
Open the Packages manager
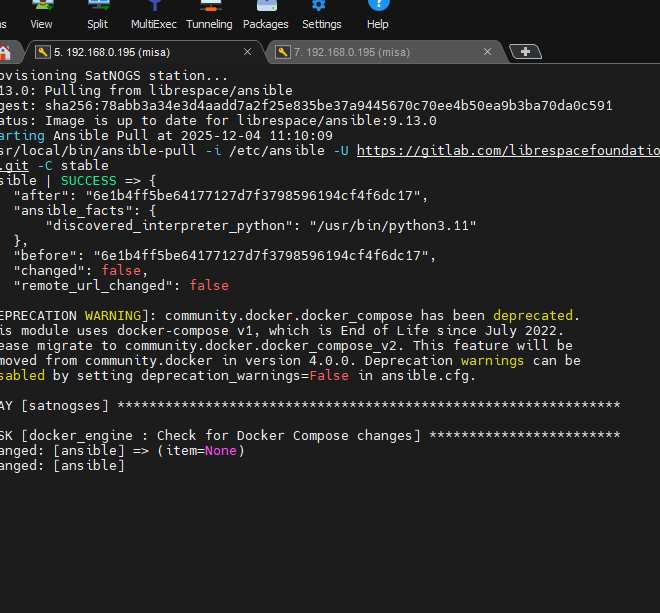[x=266, y=16]
